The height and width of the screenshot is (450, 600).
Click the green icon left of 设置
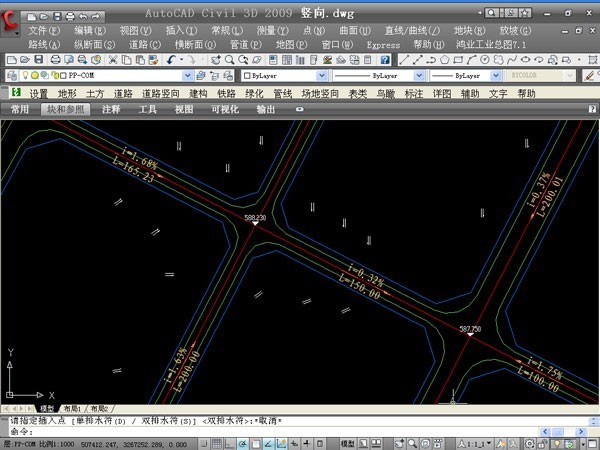(x=14, y=93)
